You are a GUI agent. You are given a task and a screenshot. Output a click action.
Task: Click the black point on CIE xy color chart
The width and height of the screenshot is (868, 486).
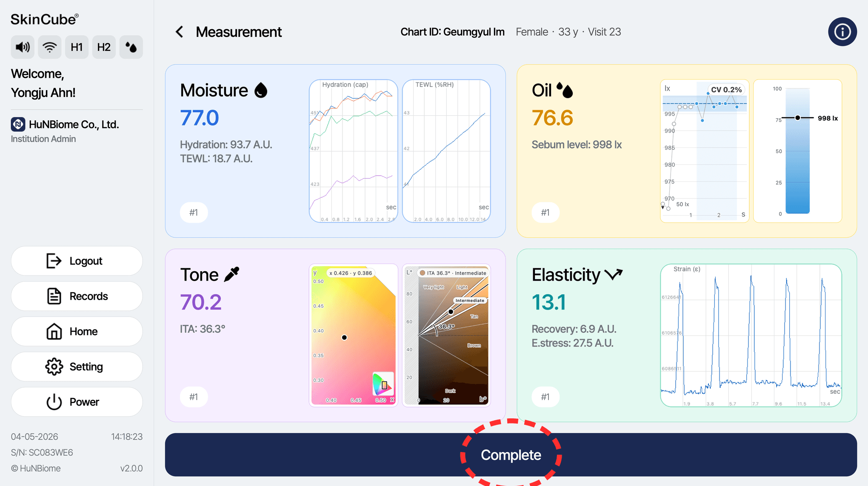point(344,338)
